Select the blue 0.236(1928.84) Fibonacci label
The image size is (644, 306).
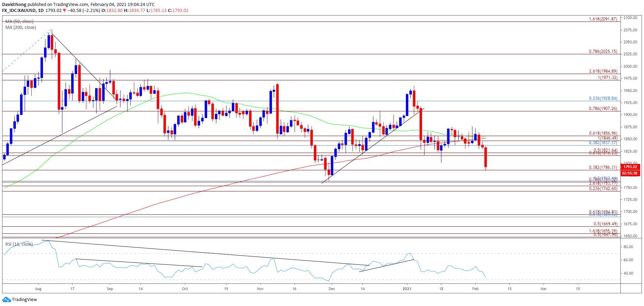click(603, 98)
